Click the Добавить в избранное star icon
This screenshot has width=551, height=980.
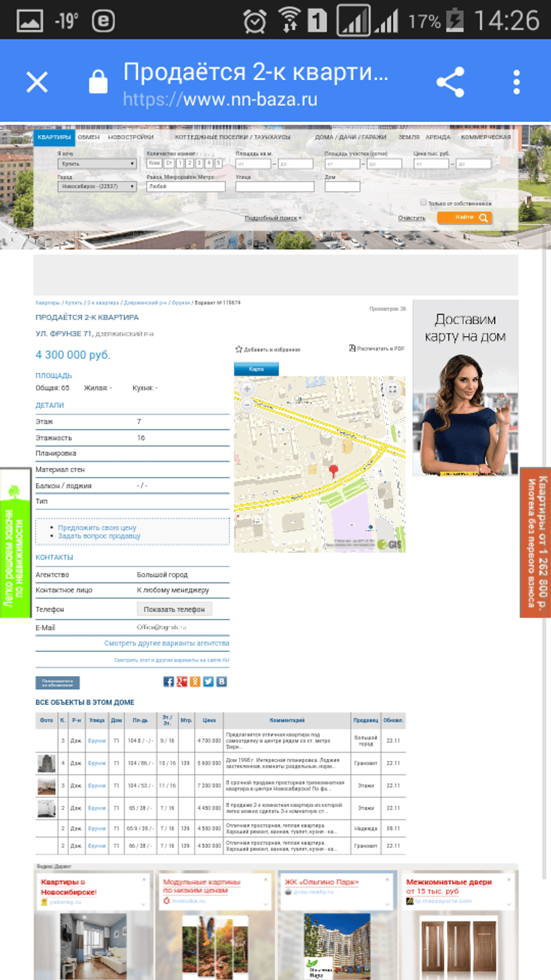[239, 349]
